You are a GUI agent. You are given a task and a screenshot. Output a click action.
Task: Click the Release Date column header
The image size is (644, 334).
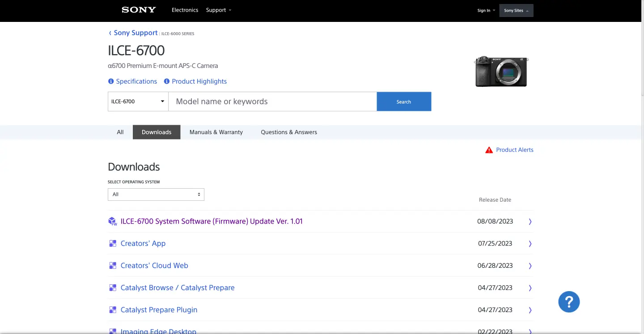(x=495, y=200)
